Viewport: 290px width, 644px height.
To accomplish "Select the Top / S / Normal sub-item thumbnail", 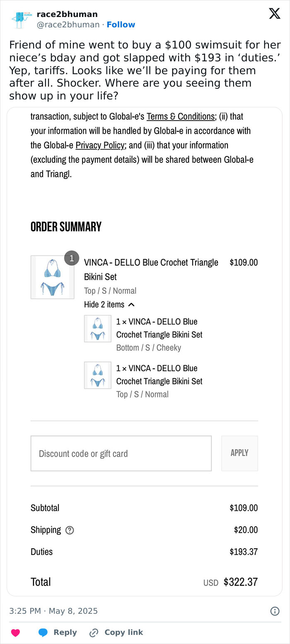I will pyautogui.click(x=97, y=375).
